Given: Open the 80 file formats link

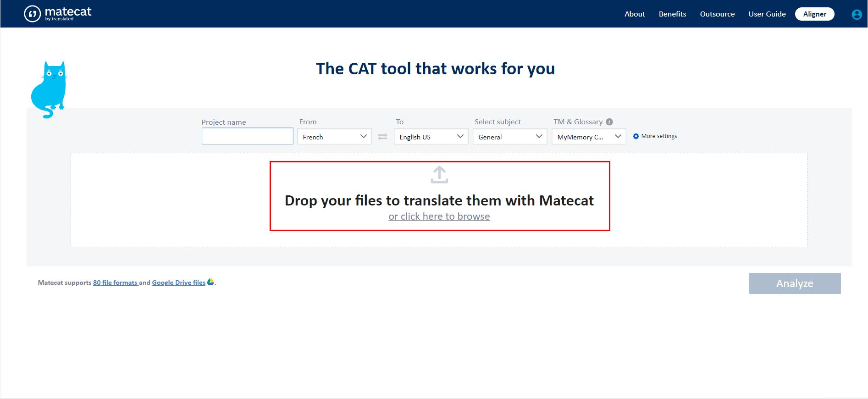Looking at the screenshot, I should pos(116,283).
